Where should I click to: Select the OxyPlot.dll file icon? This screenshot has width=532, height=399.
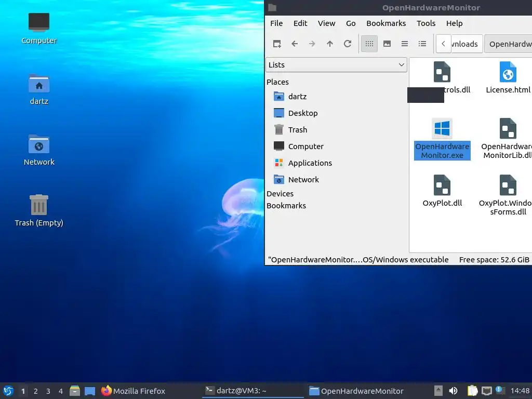442,185
